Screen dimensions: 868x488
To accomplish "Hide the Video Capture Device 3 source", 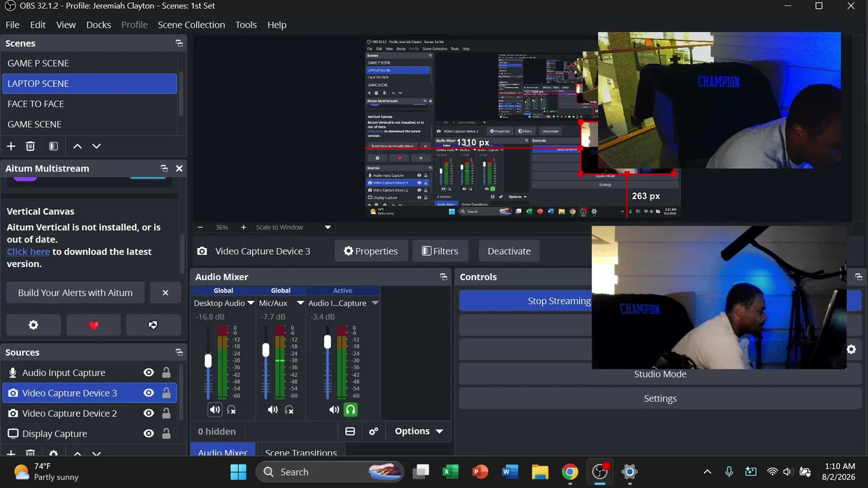I will click(x=149, y=393).
